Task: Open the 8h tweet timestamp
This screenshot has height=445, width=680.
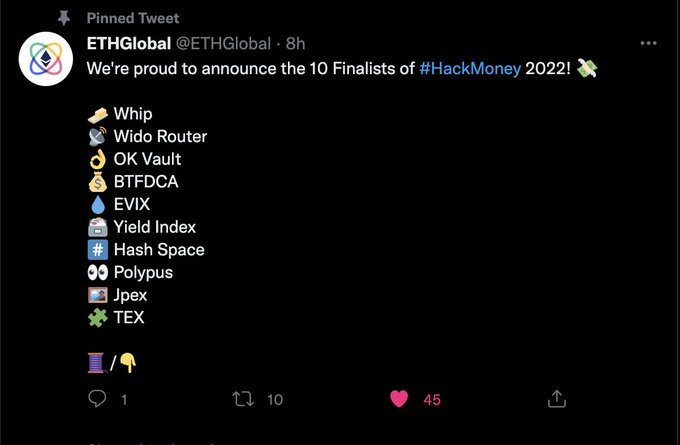Action: [295, 43]
